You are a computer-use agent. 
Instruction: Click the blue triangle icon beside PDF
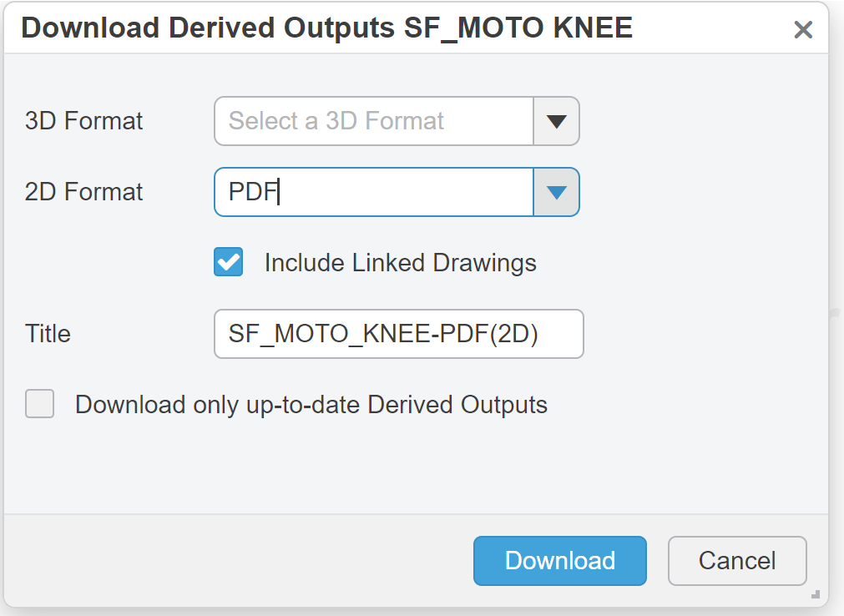557,193
